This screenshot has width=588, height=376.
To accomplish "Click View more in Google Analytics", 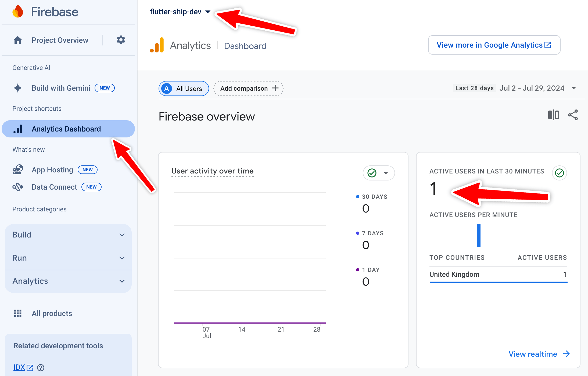I will (494, 45).
